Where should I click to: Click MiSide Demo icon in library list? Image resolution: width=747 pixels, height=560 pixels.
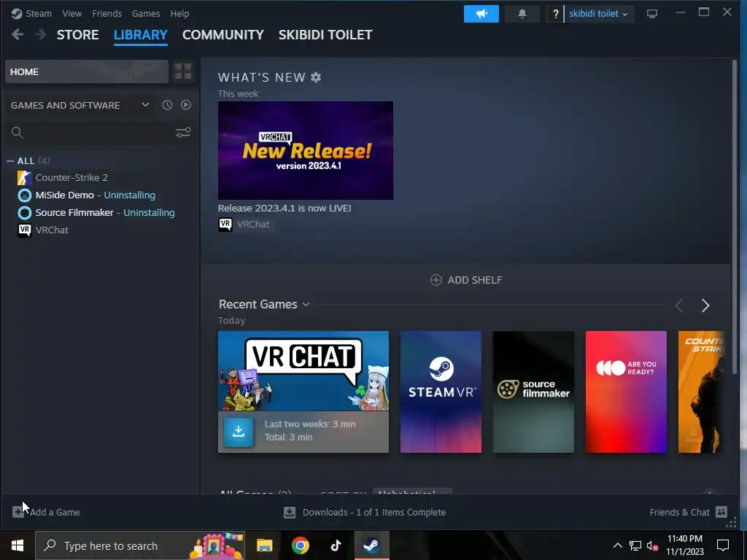[x=24, y=195]
